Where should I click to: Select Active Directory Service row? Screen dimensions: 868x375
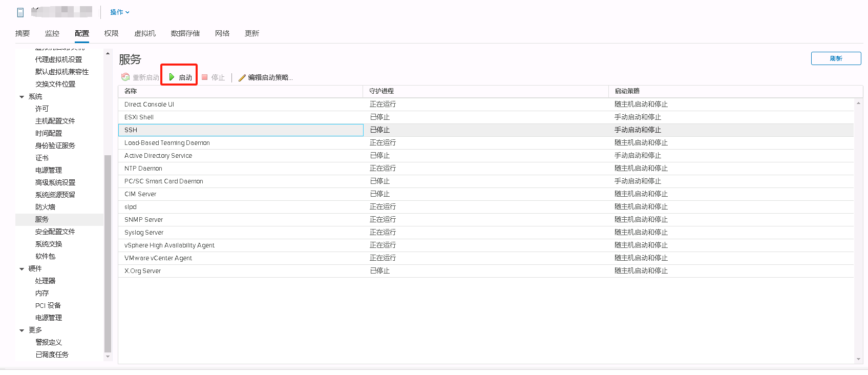[486, 156]
